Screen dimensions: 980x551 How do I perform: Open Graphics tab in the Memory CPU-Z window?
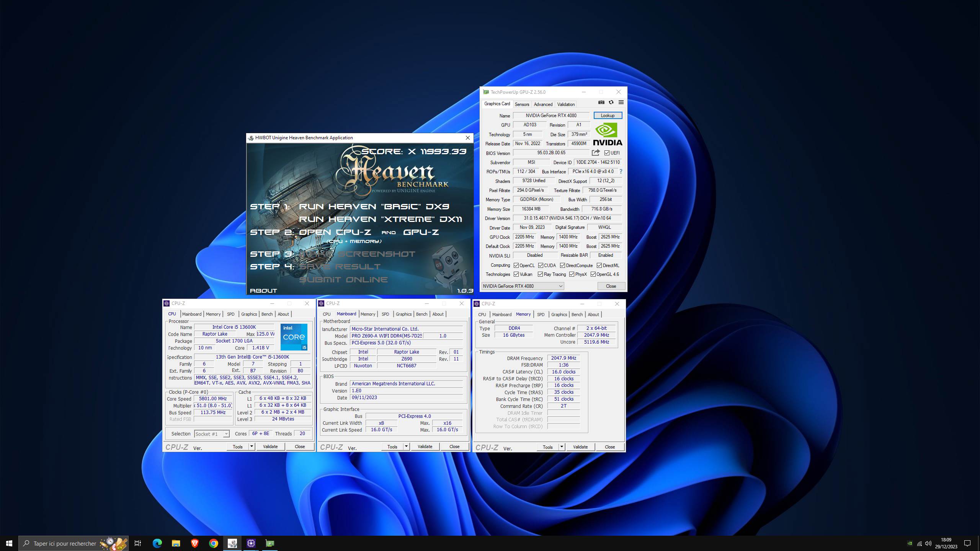click(559, 315)
